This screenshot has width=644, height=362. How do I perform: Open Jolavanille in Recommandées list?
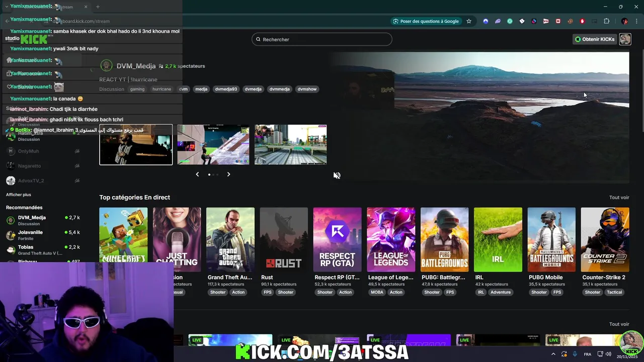[43, 235]
